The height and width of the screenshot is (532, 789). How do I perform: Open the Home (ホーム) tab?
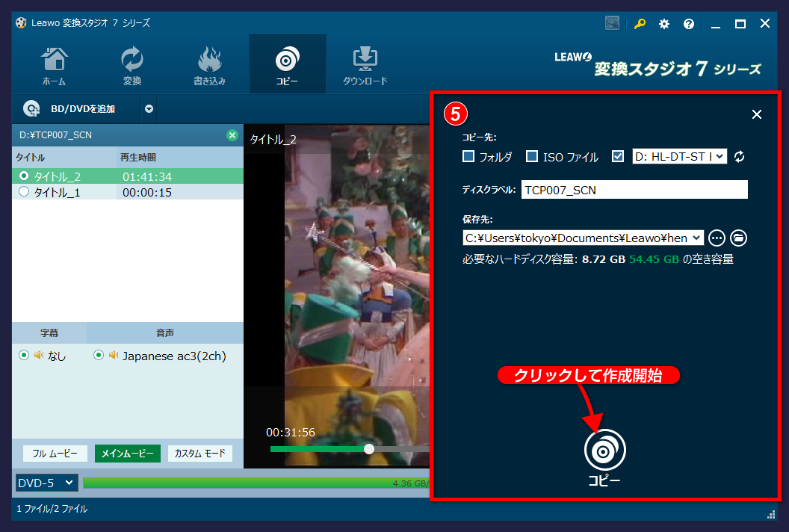(54, 66)
